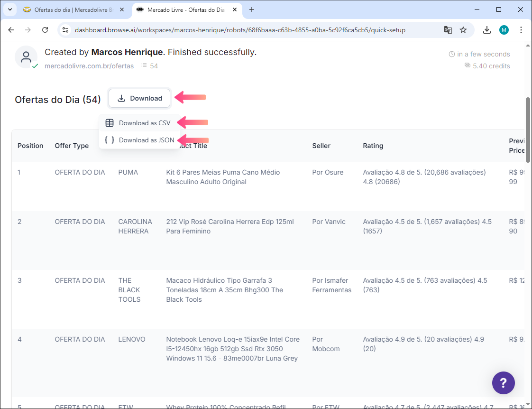Viewport: 532px width, 409px height.
Task: Choose Download as CSV option
Action: (x=139, y=123)
